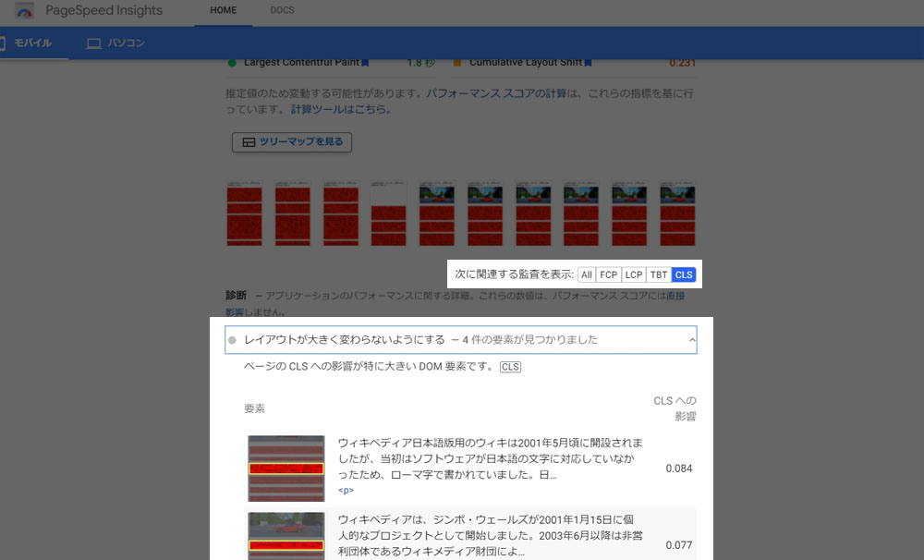Click the ツリーマップを見る button

(x=292, y=142)
